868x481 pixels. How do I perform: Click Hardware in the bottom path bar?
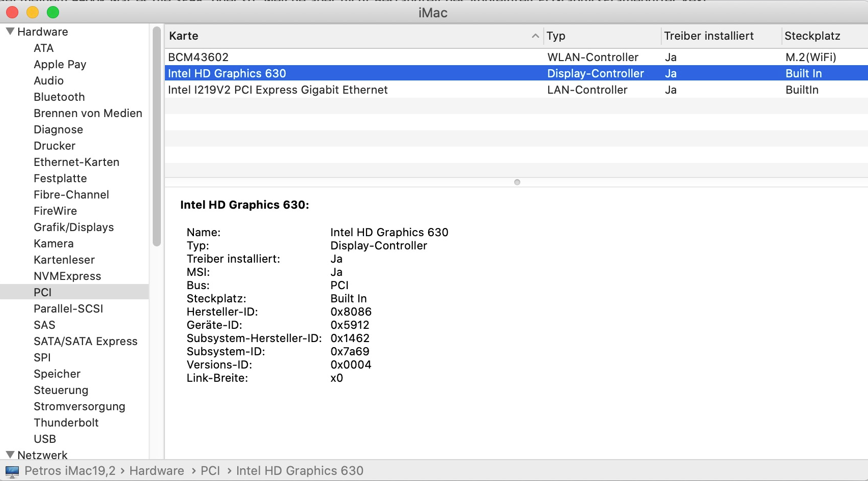click(156, 471)
